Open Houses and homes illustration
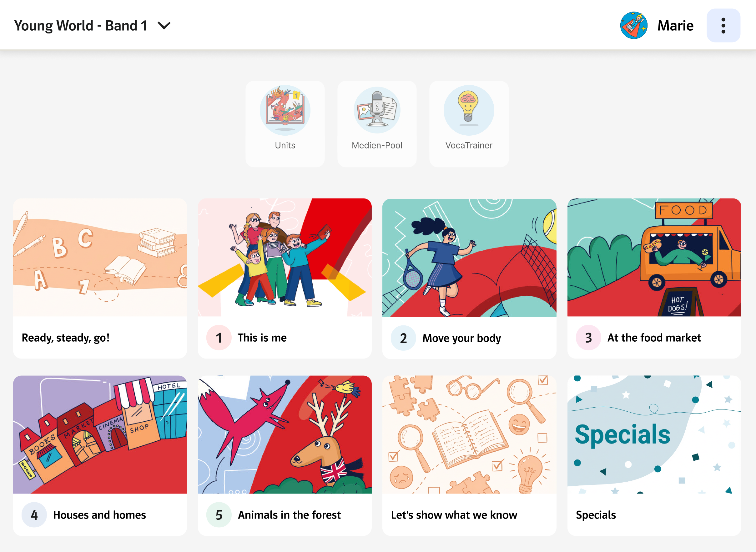 [100, 434]
